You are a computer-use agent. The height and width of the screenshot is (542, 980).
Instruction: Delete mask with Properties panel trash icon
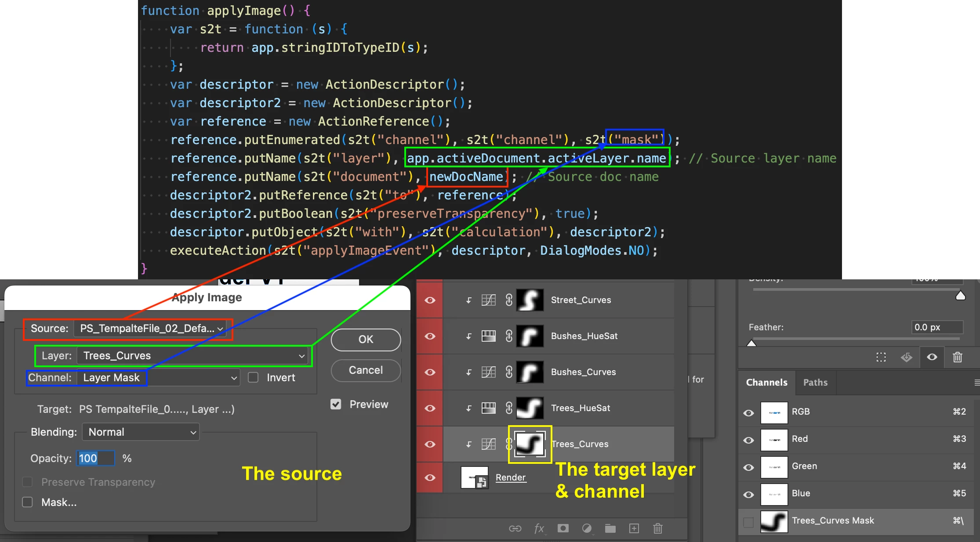tap(958, 357)
